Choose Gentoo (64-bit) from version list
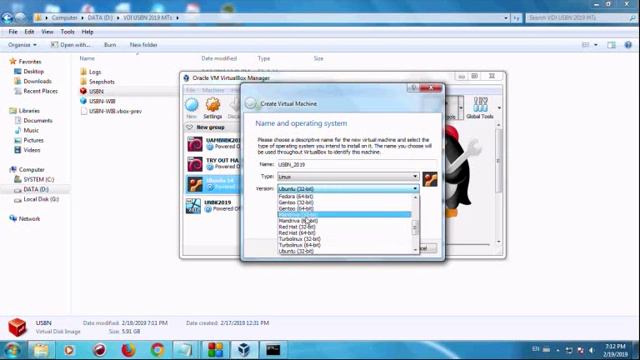640x360 pixels. pos(296,209)
